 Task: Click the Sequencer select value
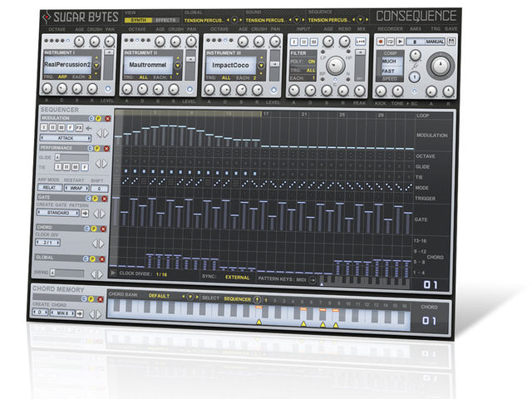tap(237, 299)
